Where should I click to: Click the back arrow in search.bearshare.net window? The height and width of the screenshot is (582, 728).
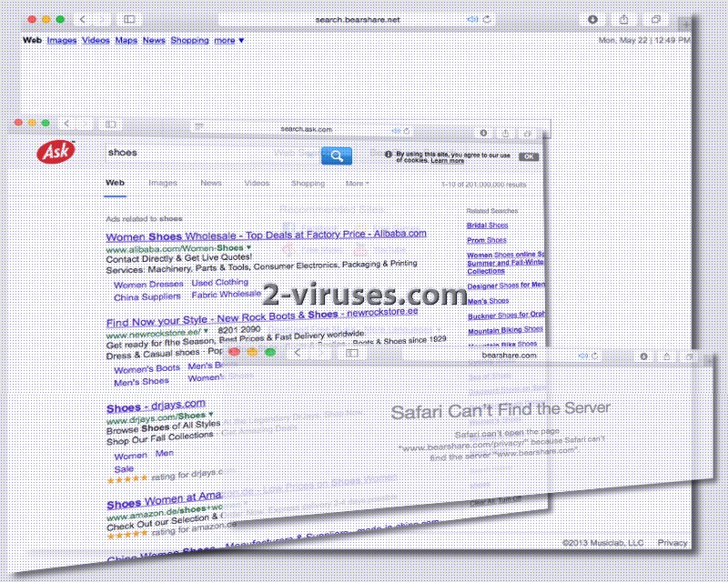pos(83,19)
